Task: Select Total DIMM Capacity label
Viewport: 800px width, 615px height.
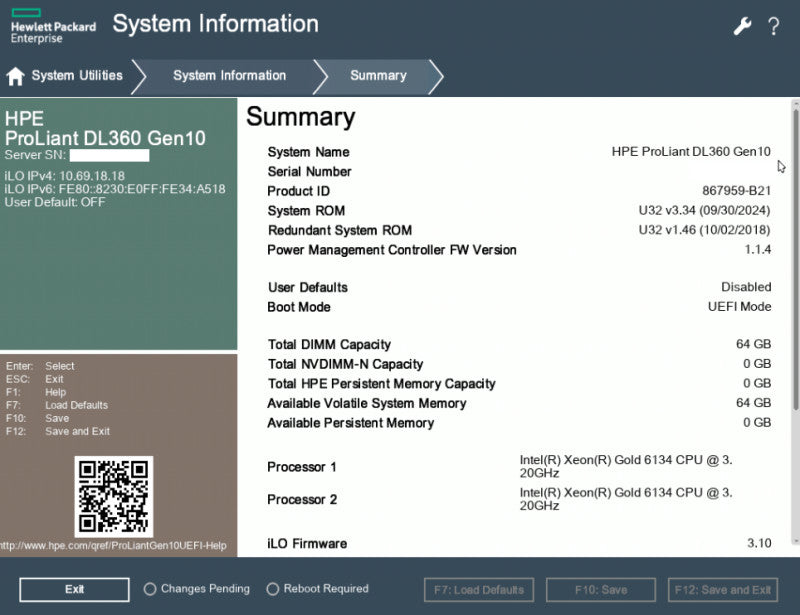Action: point(330,345)
